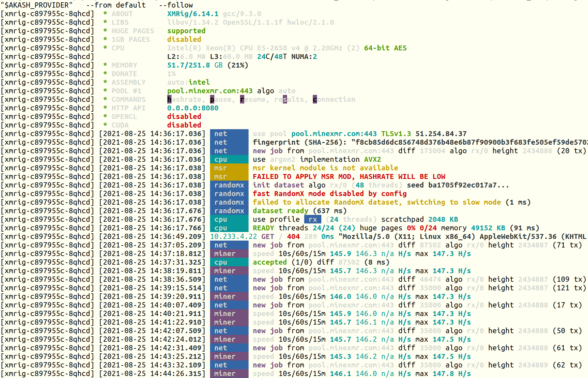This screenshot has height=378, width=588.
Task: Click the timestamp 2021-08-25 14:39:20.911
Action: click(x=152, y=297)
